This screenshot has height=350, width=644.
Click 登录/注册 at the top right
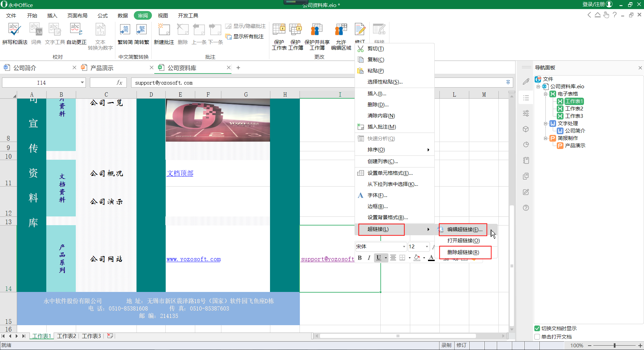pyautogui.click(x=593, y=4)
